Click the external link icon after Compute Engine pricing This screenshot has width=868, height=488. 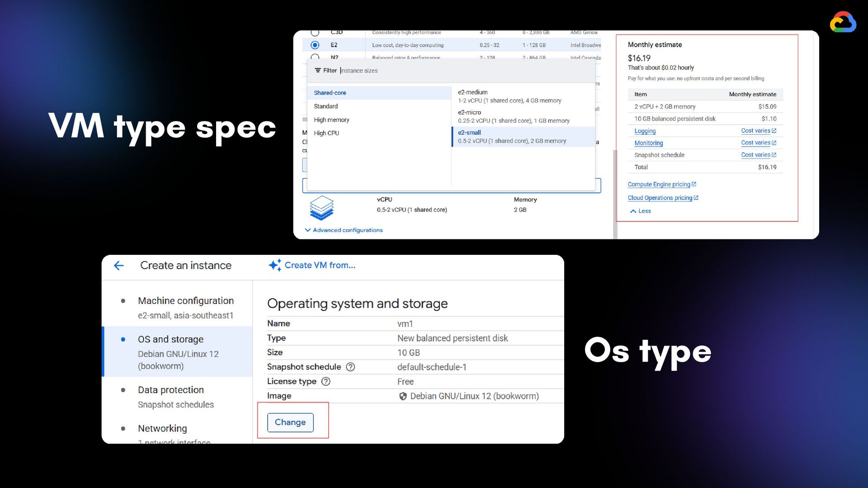[694, 184]
